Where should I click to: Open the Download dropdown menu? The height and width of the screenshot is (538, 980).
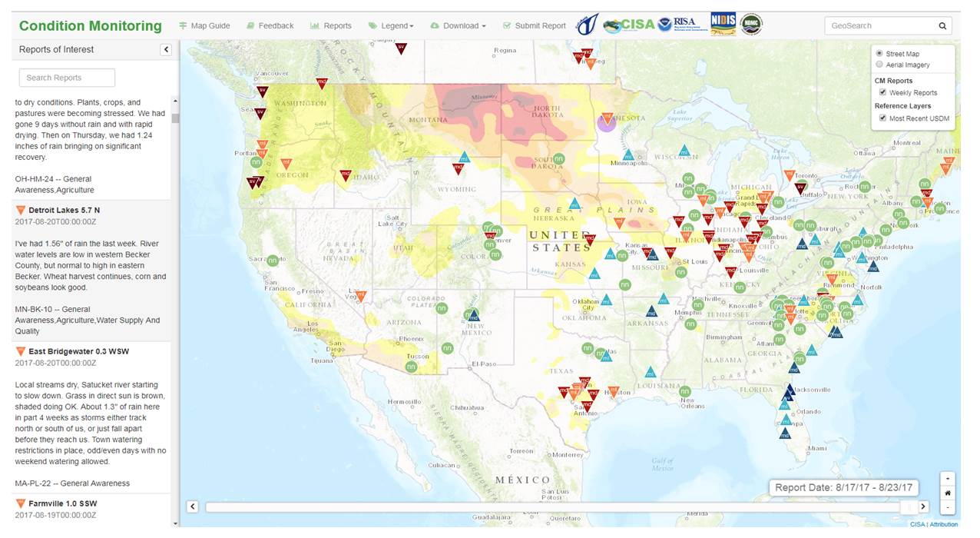[x=459, y=26]
